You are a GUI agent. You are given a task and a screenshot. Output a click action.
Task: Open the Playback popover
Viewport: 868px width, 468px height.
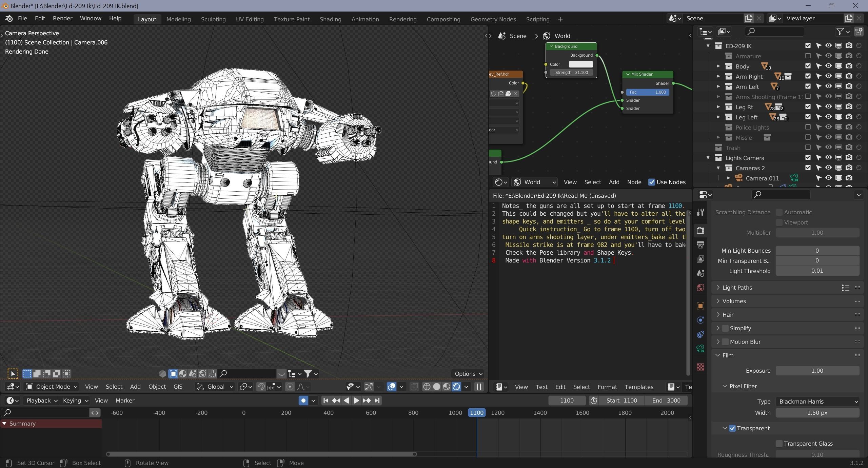point(42,401)
